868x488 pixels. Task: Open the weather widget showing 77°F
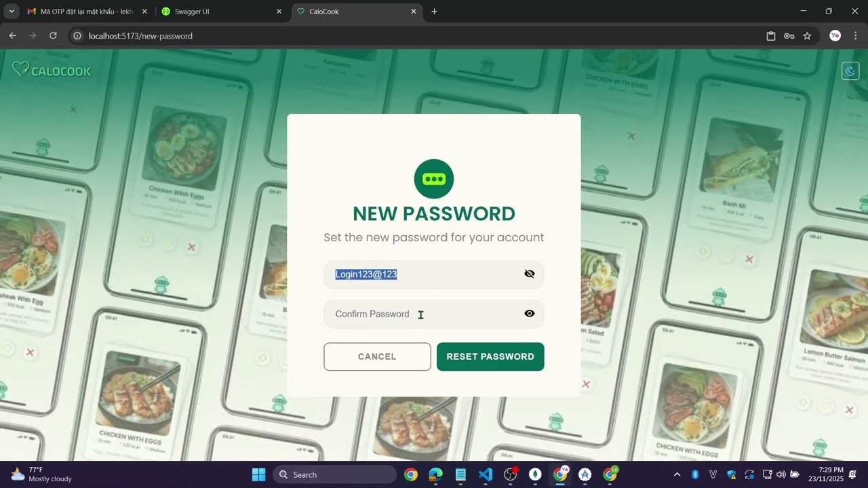41,474
